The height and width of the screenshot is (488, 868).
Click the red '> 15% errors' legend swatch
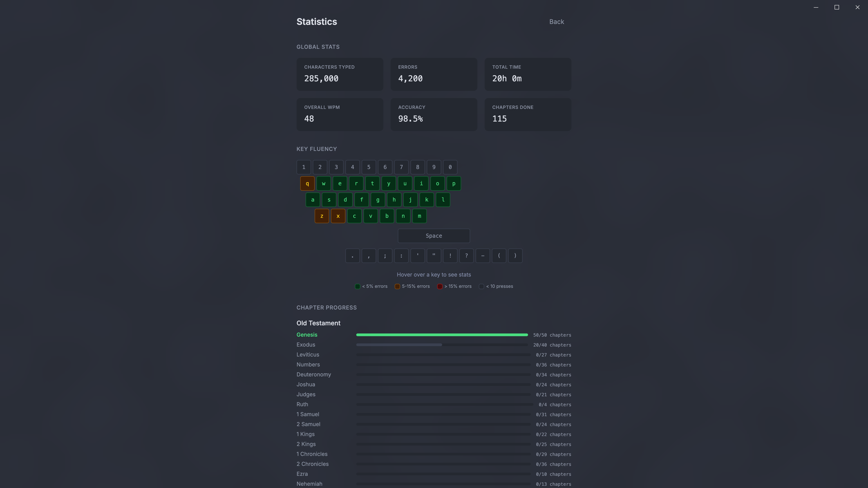point(440,286)
